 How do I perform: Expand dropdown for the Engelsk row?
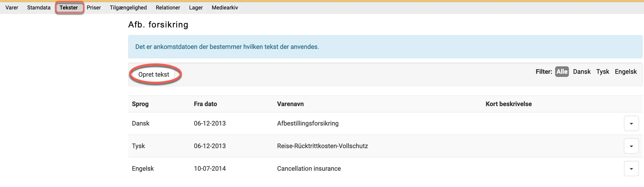(631, 169)
